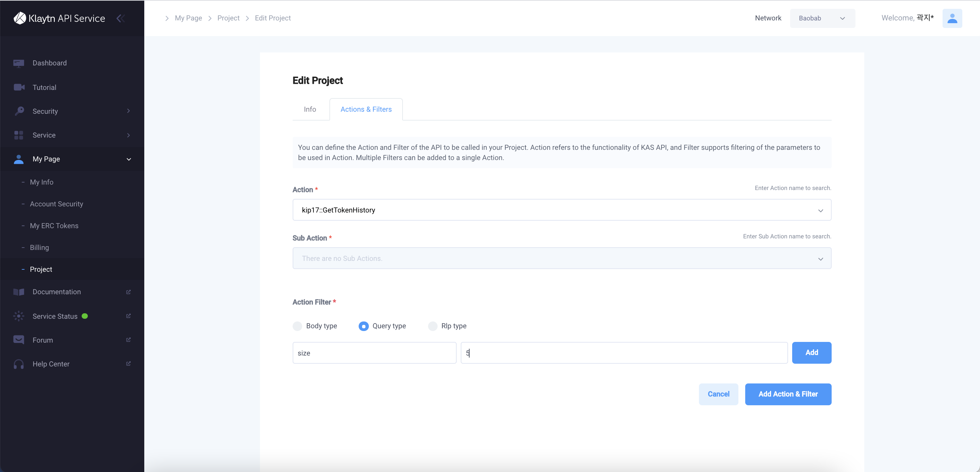Click the Service grid icon
980x472 pixels.
pos(19,135)
